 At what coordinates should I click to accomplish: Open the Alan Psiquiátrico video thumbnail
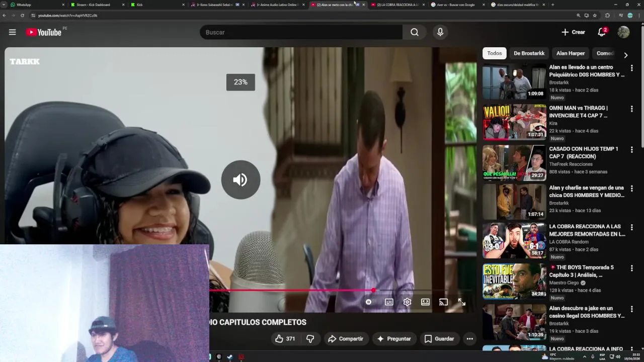(x=514, y=81)
